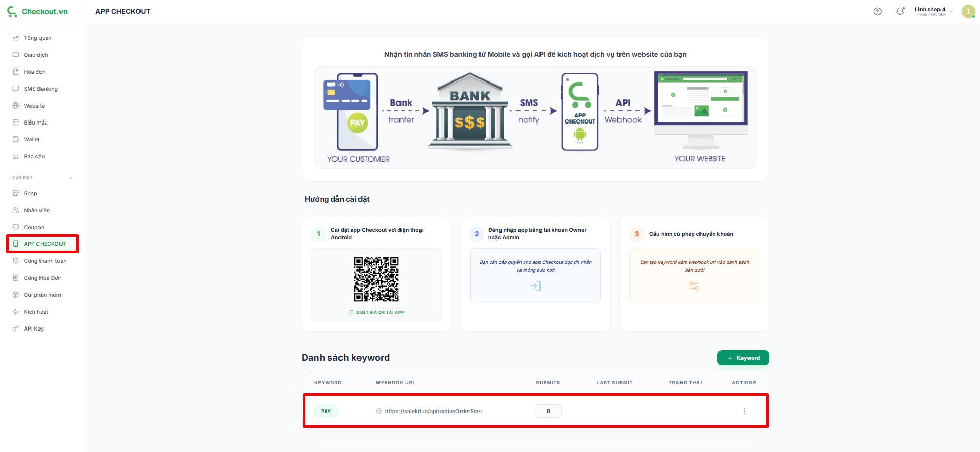Open Giao dịch from the sidebar
The height and width of the screenshot is (452, 980).
35,55
